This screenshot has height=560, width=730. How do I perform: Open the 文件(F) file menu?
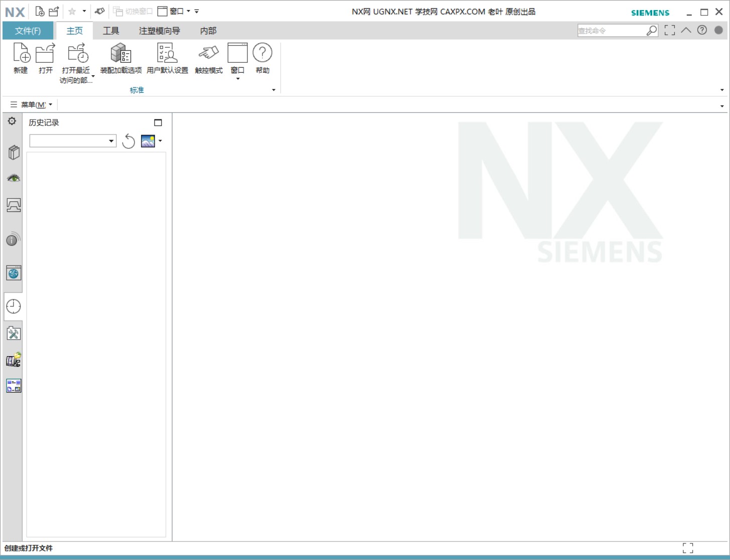tap(28, 31)
